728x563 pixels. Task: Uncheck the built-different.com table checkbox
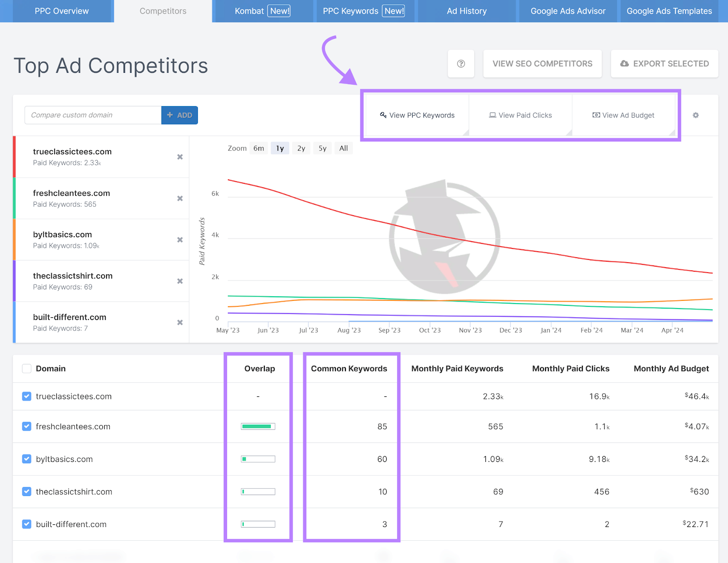[27, 524]
